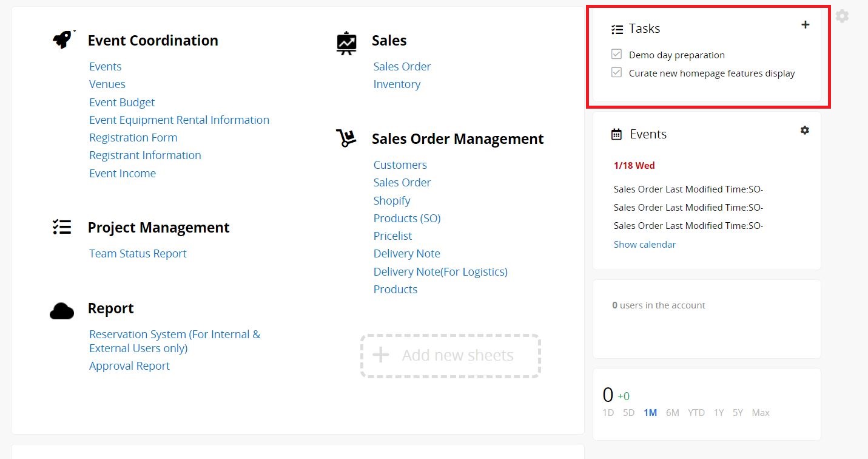This screenshot has width=868, height=459.
Task: Click the Tasks checklist icon
Action: 617,29
